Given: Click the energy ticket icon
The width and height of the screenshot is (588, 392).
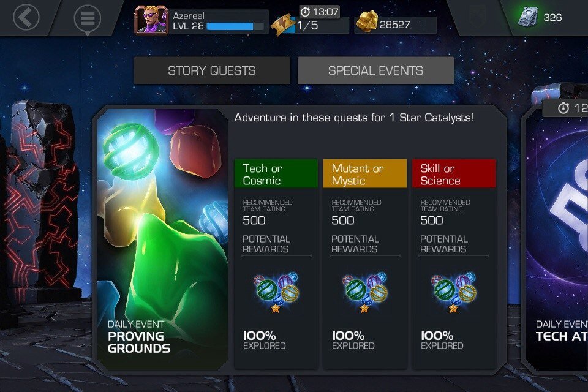Looking at the screenshot, I should point(284,24).
